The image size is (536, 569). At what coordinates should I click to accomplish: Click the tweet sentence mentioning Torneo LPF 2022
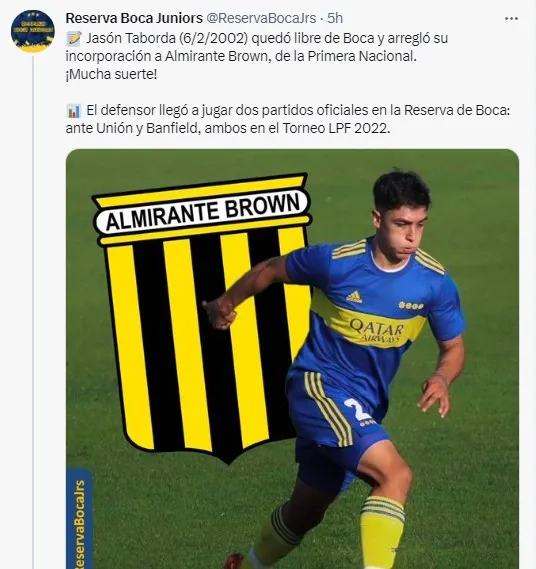[x=288, y=119]
